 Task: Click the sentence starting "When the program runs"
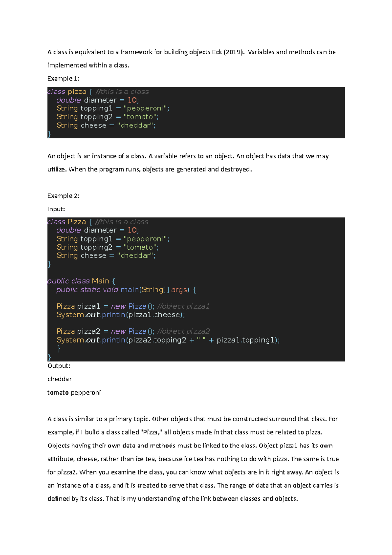coord(160,170)
